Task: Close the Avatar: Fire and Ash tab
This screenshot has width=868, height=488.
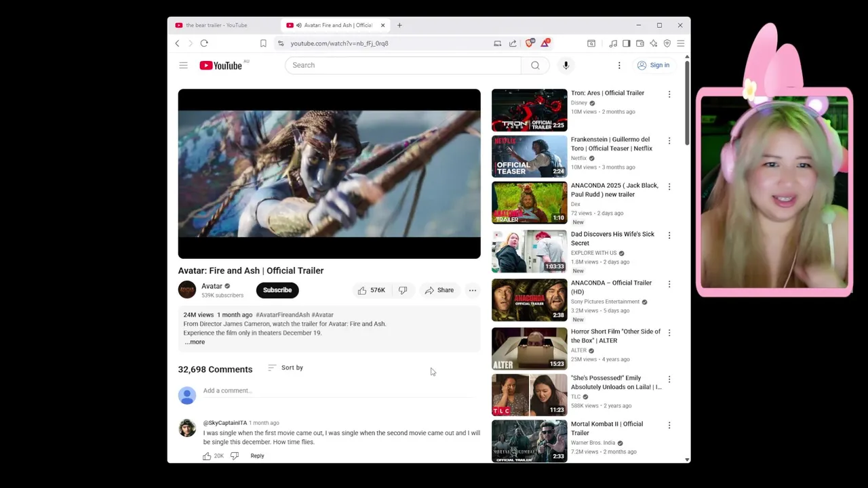Action: pyautogui.click(x=382, y=25)
